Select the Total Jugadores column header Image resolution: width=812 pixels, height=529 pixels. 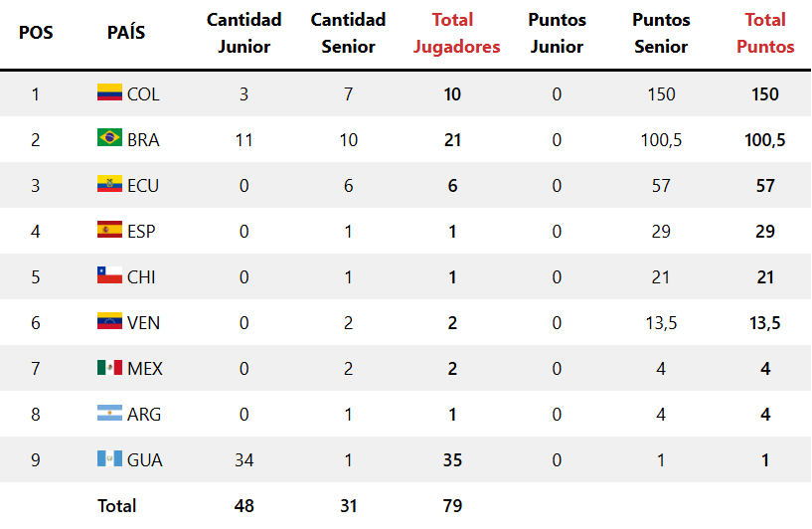pyautogui.click(x=456, y=33)
